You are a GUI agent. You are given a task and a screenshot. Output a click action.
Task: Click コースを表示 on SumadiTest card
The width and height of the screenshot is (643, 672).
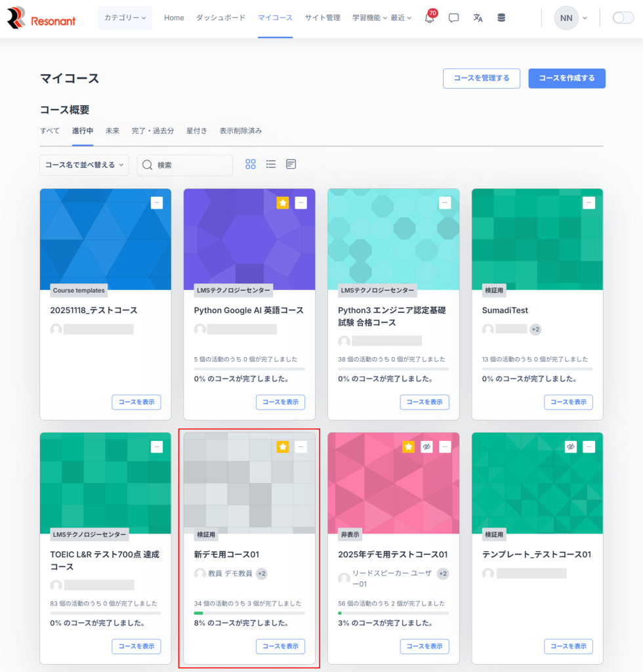(568, 402)
